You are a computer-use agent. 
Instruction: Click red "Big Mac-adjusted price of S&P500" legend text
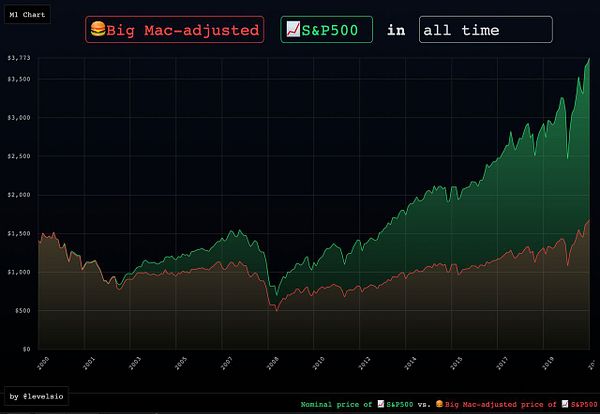(x=517, y=404)
